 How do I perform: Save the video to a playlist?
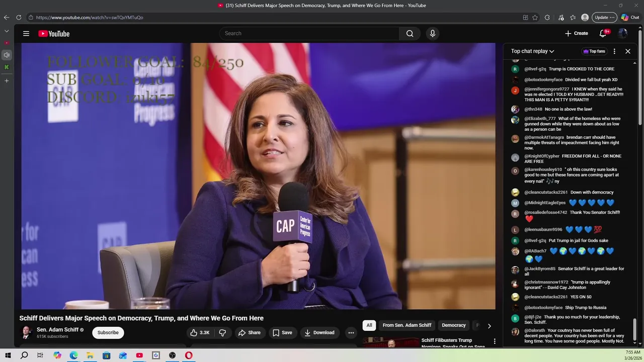click(282, 333)
